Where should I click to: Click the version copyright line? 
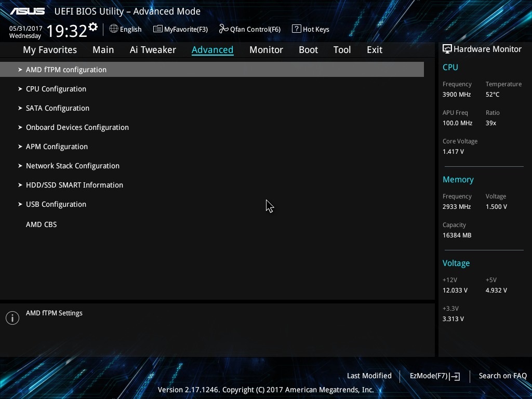coord(265,390)
